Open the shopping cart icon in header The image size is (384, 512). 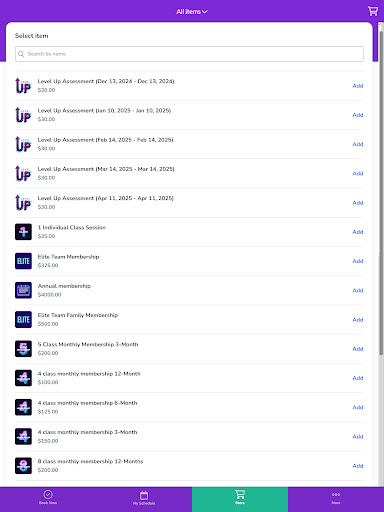coord(373,11)
